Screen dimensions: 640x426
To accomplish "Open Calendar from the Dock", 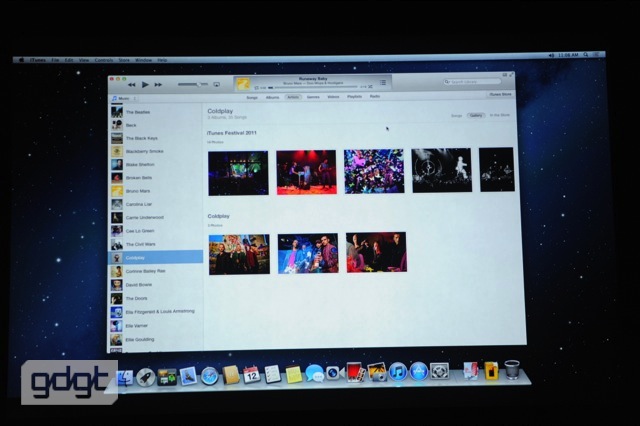I will (x=251, y=374).
